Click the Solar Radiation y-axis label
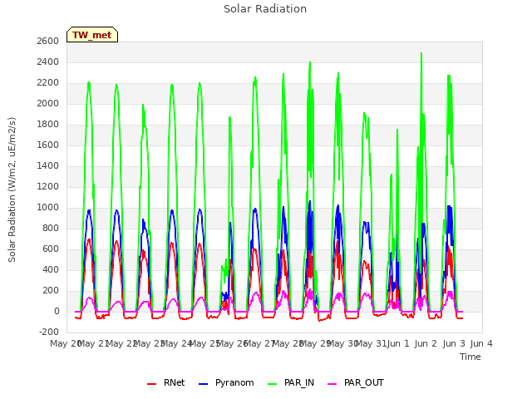532x399 pixels. pyautogui.click(x=12, y=190)
